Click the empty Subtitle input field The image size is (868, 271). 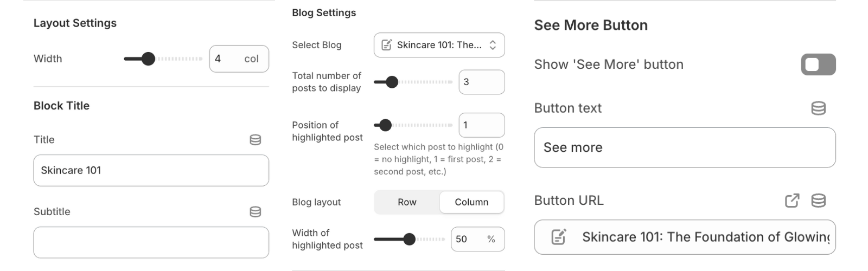151,242
